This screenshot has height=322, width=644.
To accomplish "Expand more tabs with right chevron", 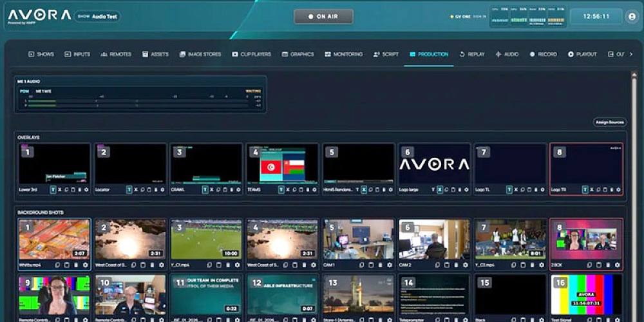I will [x=631, y=54].
